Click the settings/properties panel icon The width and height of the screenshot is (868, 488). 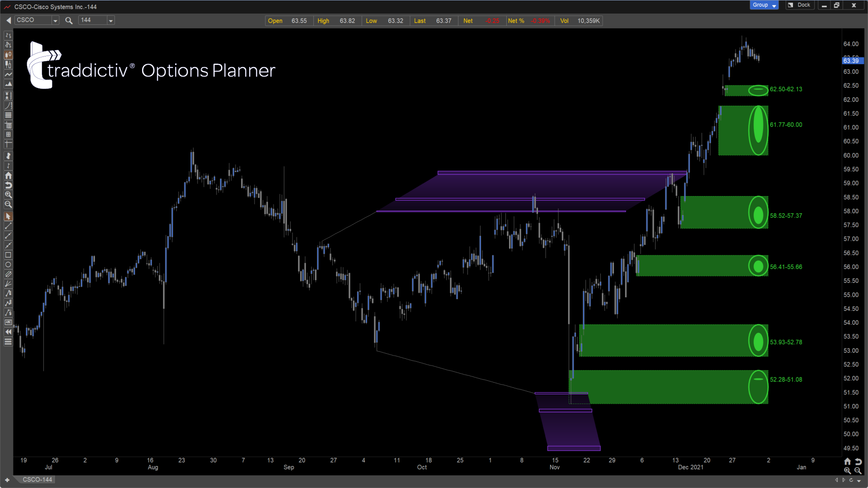8,342
